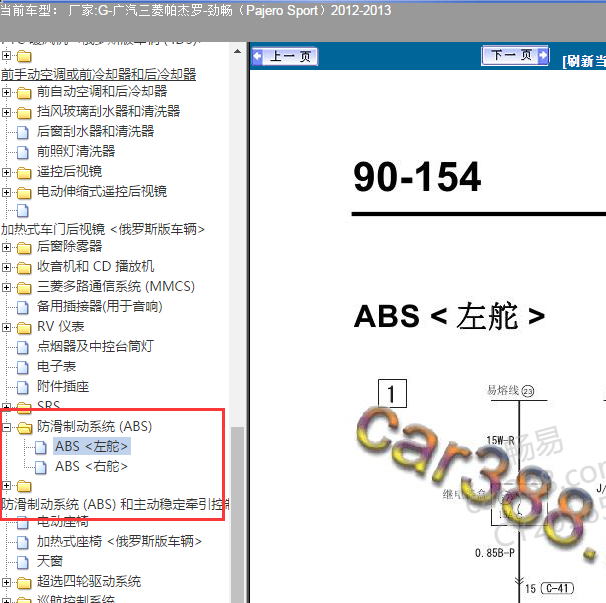The image size is (606, 603).
Task: Expand the 前手动空调或前冷却器和后冷却器 node
Action: point(6,56)
